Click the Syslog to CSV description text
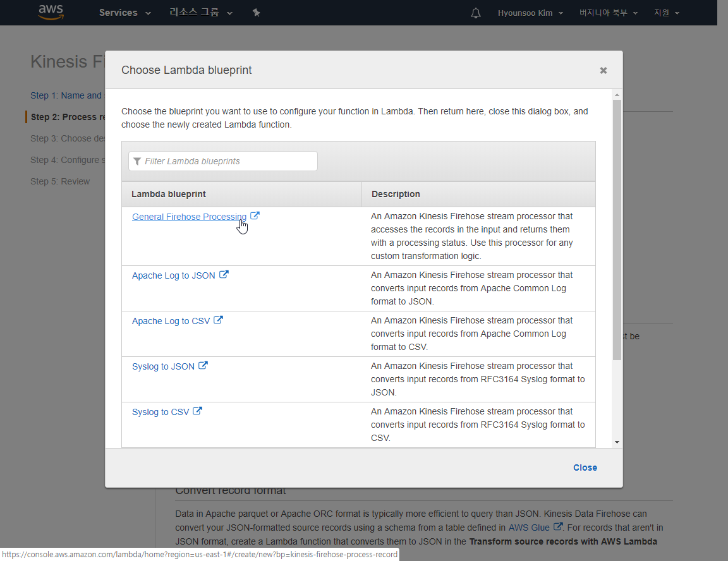This screenshot has width=728, height=561. (478, 425)
